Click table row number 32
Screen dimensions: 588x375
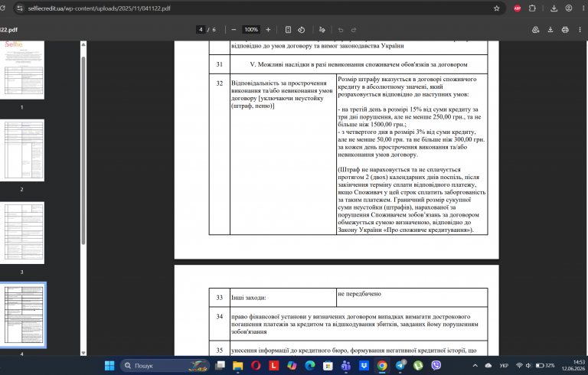(220, 83)
